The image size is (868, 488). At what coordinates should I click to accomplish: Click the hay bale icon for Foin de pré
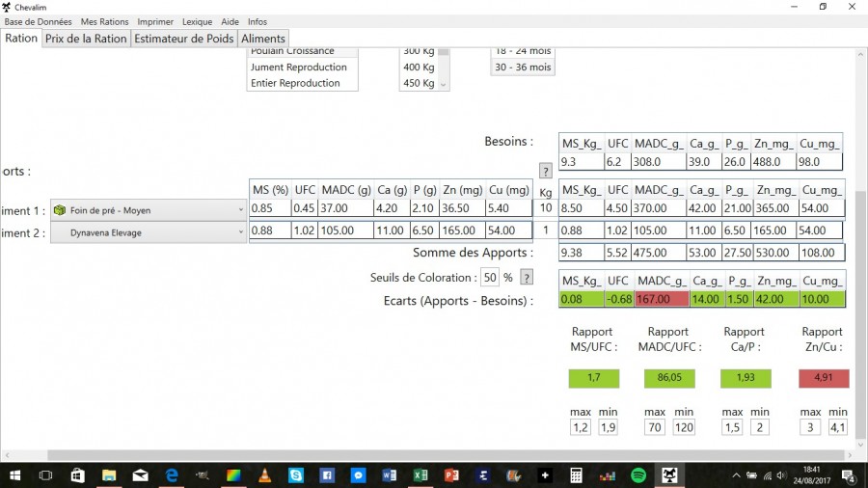[61, 209]
